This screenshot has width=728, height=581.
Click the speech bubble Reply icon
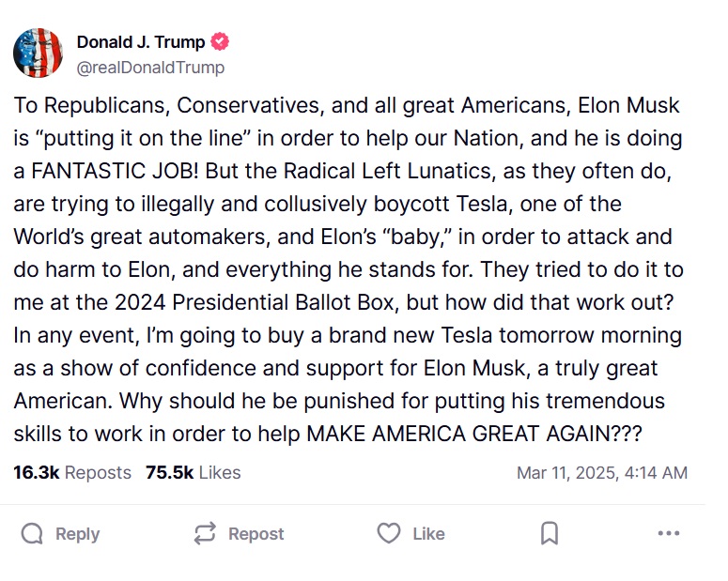pos(32,534)
